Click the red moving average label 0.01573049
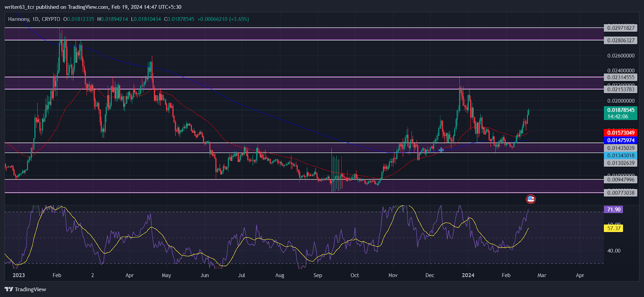The height and width of the screenshot is (297, 644). click(621, 133)
